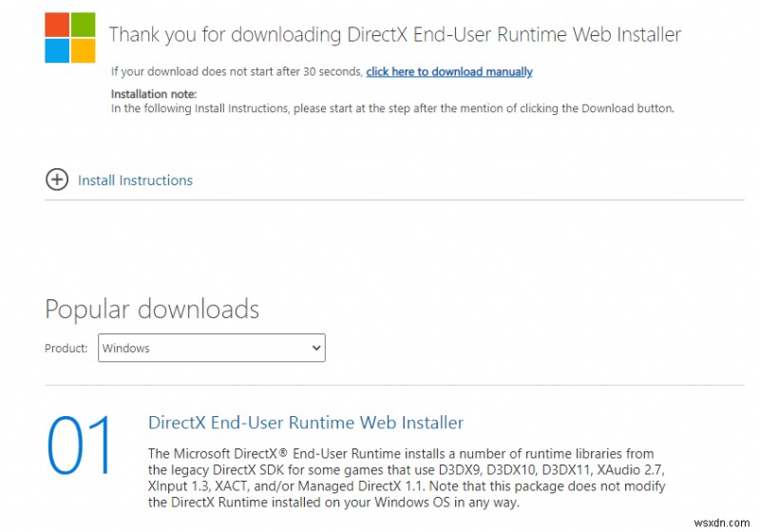
Task: Open the Product dropdown showing Windows
Action: click(x=211, y=348)
